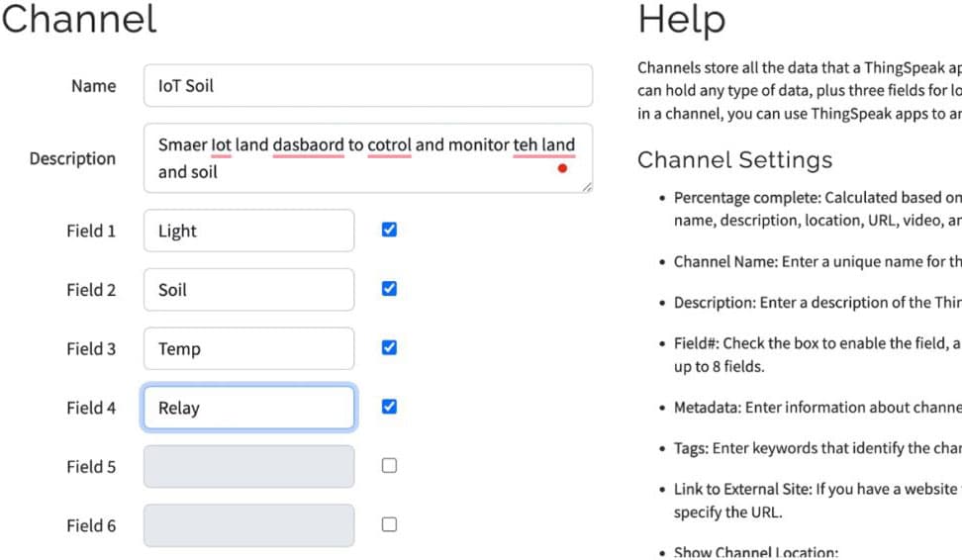Click the Field 4 Relay input
Screen dimensions: 962x560
click(248, 408)
